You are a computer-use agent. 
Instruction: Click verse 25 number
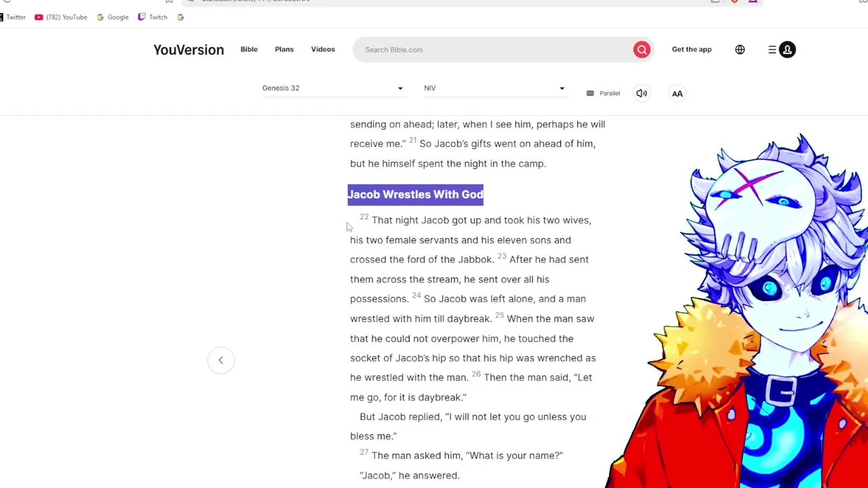(499, 315)
